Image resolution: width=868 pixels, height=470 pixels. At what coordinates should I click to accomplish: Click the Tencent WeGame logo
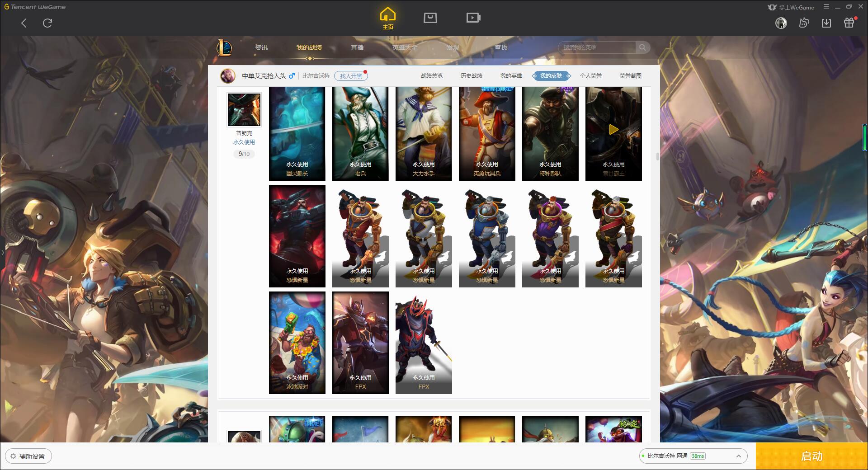35,7
